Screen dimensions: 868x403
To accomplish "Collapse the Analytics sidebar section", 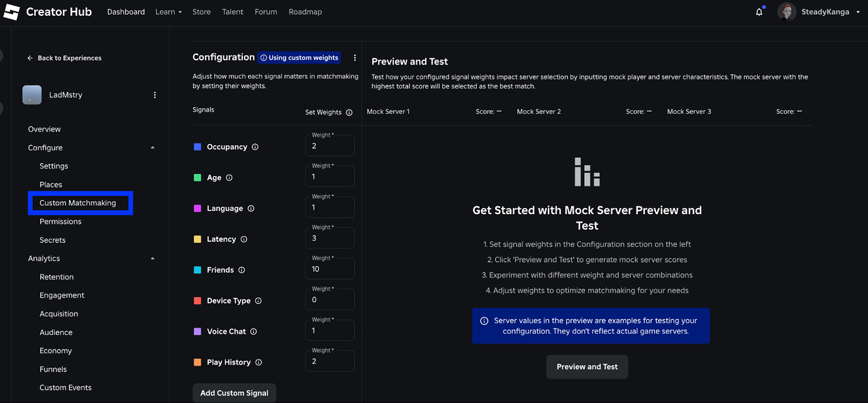I will point(152,258).
